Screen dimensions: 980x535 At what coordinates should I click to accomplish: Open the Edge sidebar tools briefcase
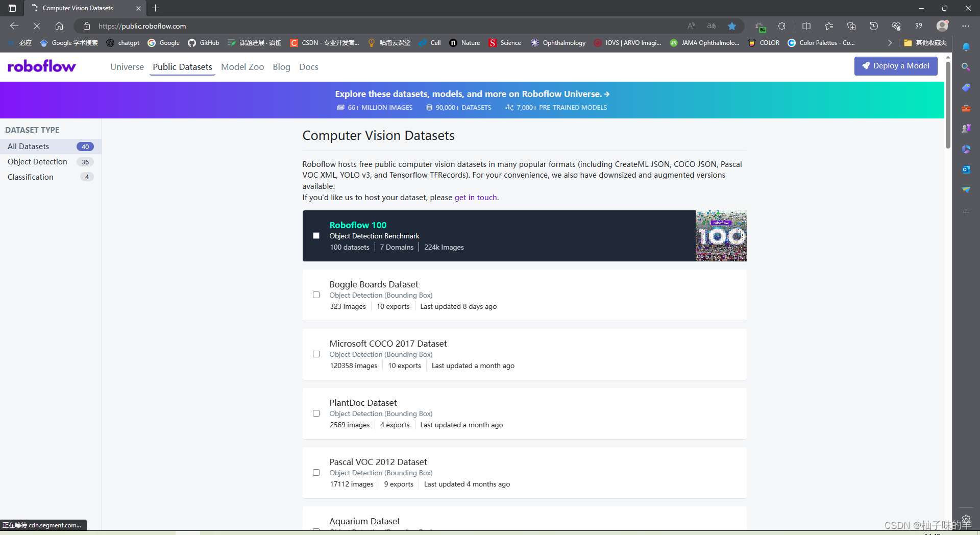pos(966,108)
